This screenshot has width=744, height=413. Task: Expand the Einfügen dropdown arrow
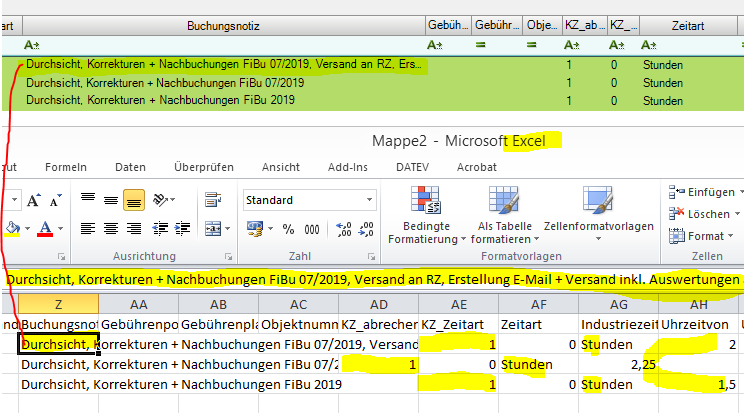click(740, 192)
